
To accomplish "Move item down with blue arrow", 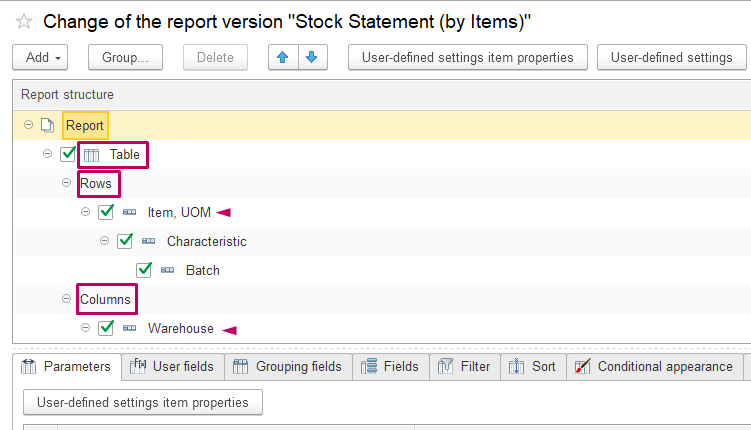I will pyautogui.click(x=312, y=57).
